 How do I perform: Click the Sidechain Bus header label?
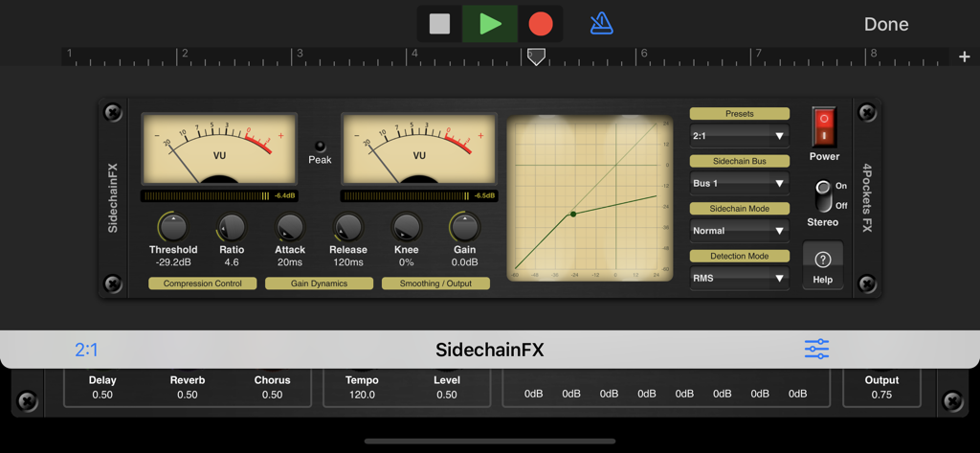pos(740,162)
